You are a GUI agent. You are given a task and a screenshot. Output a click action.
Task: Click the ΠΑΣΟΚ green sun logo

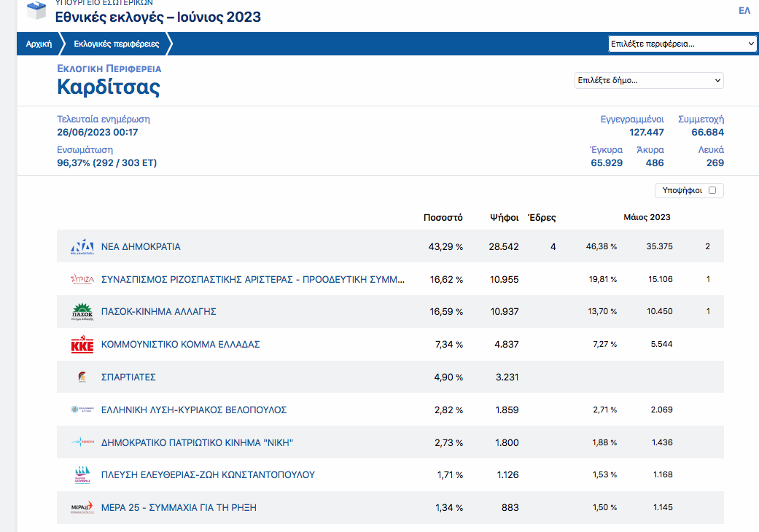click(x=82, y=312)
